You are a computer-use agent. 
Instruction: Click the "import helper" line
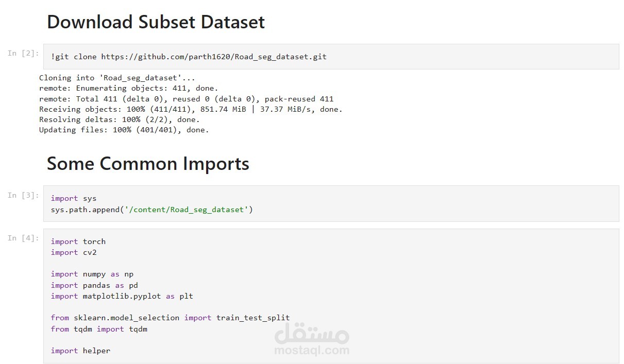point(80,351)
